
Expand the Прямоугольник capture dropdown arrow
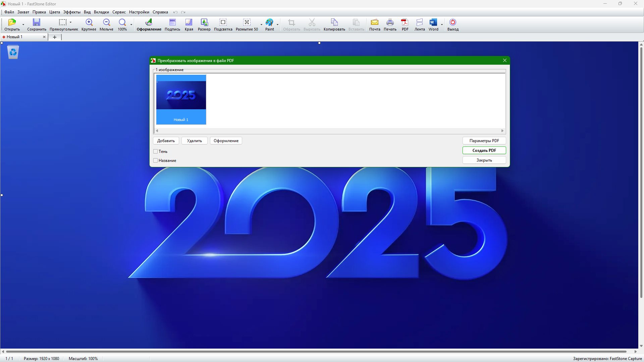(71, 22)
